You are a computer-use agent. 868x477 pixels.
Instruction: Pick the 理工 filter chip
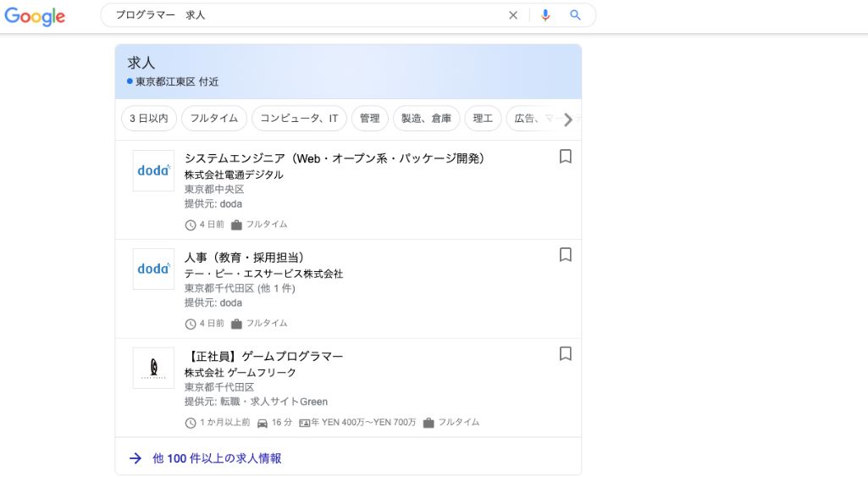pyautogui.click(x=483, y=119)
